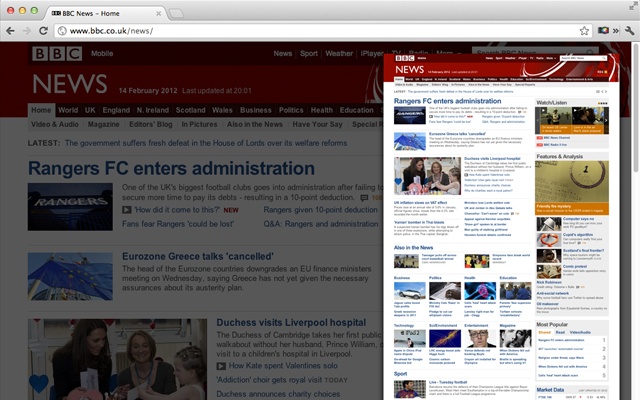This screenshot has width=640, height=400.
Task: Open iPlayer in the top BBC bar
Action: tap(371, 53)
